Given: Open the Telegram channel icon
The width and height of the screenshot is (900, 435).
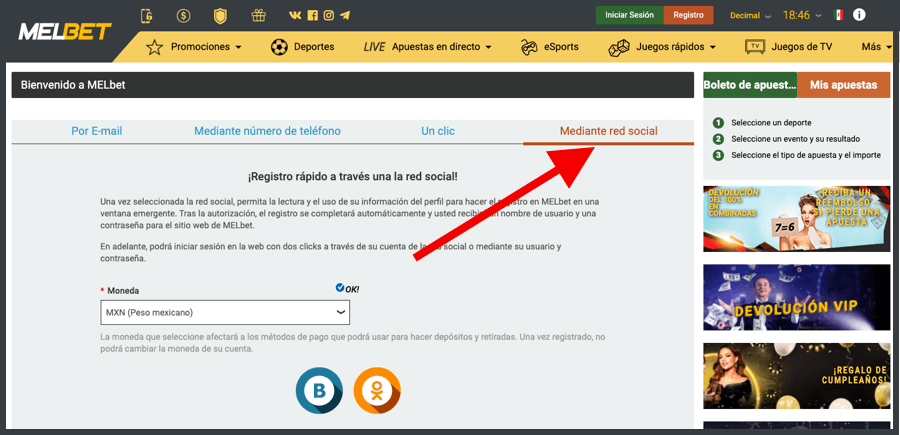Looking at the screenshot, I should pyautogui.click(x=345, y=16).
